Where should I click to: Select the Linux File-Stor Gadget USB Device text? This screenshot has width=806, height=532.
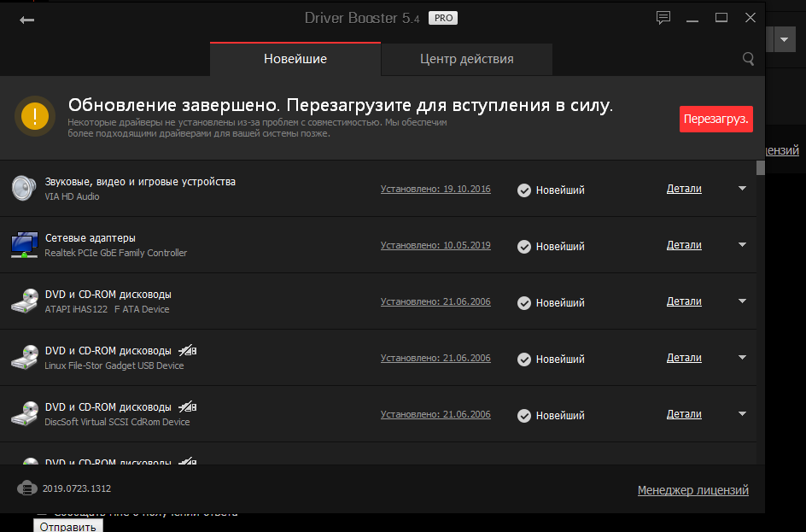click(114, 365)
